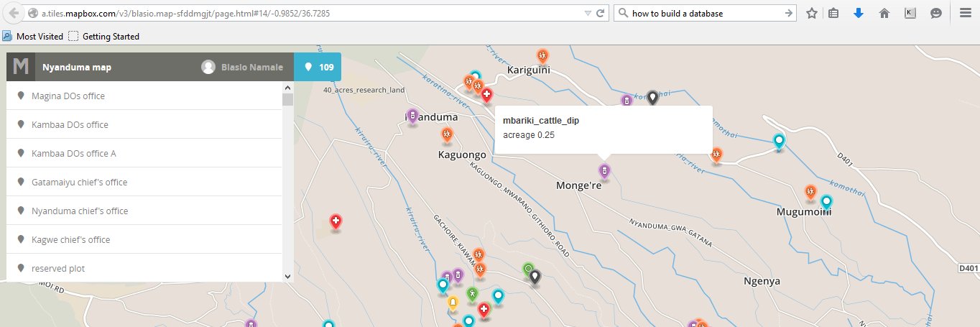The width and height of the screenshot is (980, 327).
Task: Click the list scrollbar down arrow
Action: (287, 276)
